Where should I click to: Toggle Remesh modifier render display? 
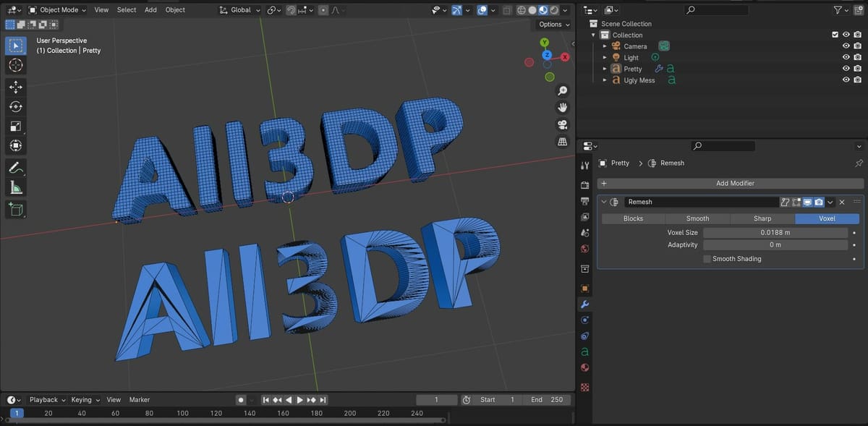(x=819, y=202)
